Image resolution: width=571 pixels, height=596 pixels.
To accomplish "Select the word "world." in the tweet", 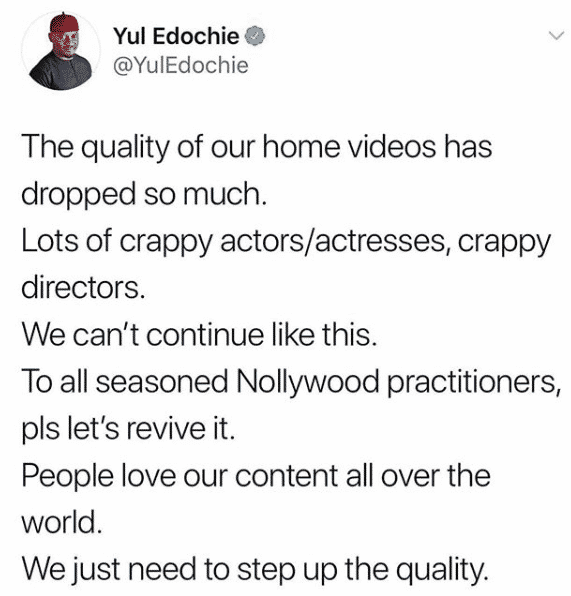I will point(62,523).
